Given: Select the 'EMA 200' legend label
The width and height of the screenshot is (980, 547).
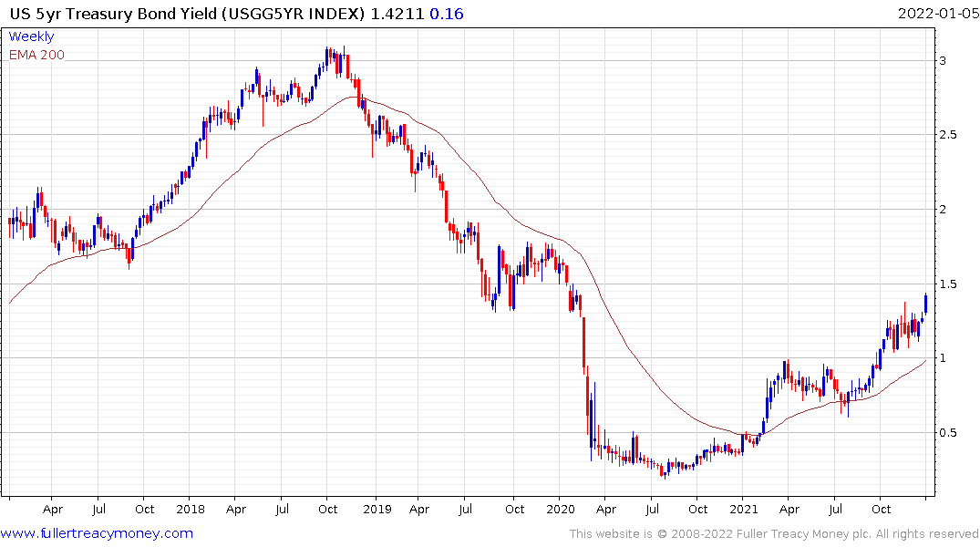Looking at the screenshot, I should point(36,55).
